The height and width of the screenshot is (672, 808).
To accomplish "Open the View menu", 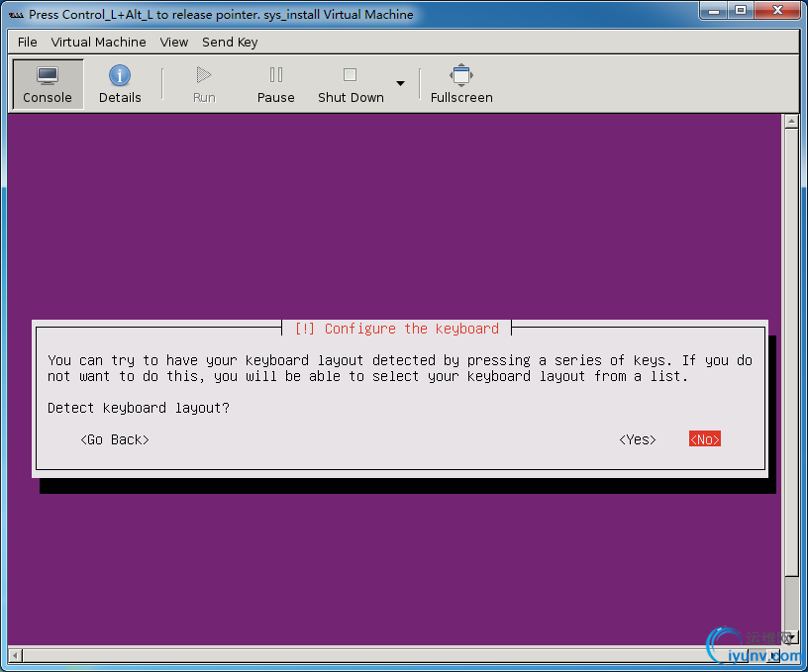I will (x=173, y=43).
